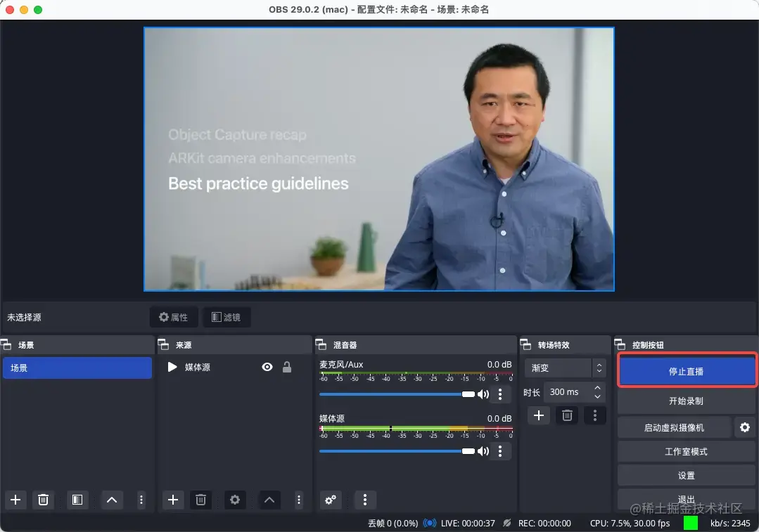Open virtual camera settings gear icon

pos(745,427)
